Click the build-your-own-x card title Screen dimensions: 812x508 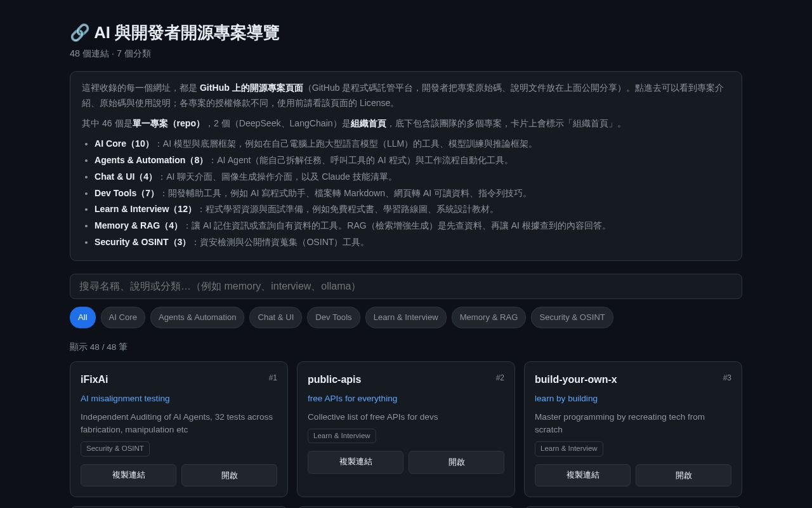(x=576, y=380)
